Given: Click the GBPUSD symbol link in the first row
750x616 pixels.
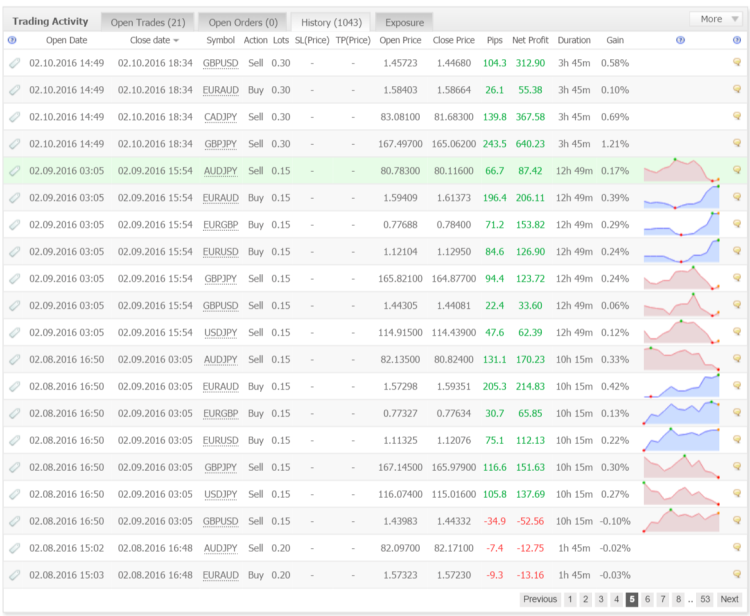Looking at the screenshot, I should point(220,63).
